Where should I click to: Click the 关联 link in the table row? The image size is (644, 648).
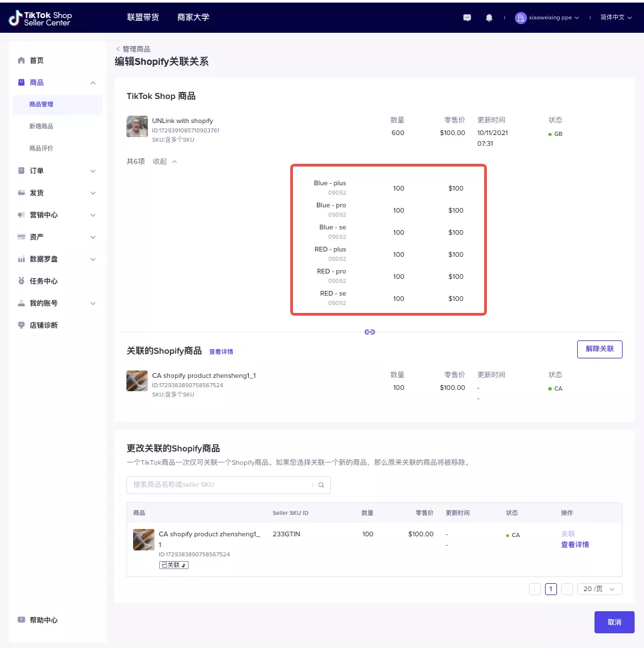(568, 534)
